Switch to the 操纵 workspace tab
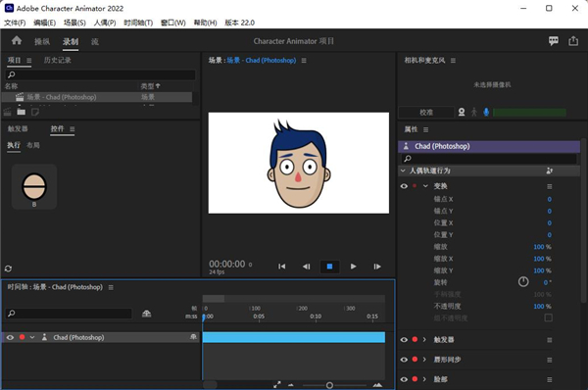Image resolution: width=588 pixels, height=390 pixels. (42, 41)
